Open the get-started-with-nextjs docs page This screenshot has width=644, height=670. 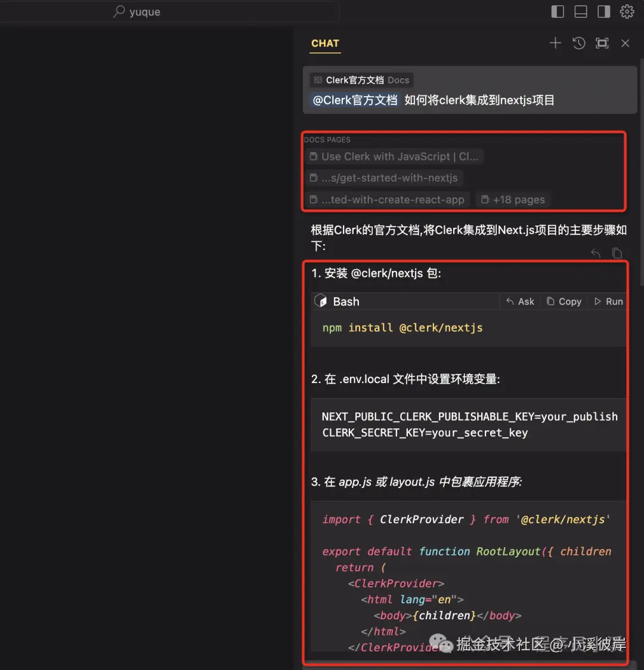[385, 178]
